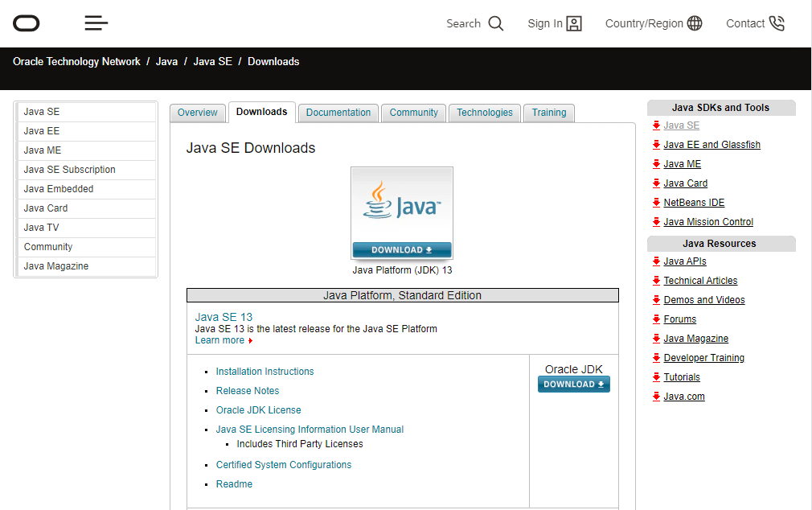Open Java Magazine link under Java Resources
Image resolution: width=812 pixels, height=510 pixels.
coord(696,339)
